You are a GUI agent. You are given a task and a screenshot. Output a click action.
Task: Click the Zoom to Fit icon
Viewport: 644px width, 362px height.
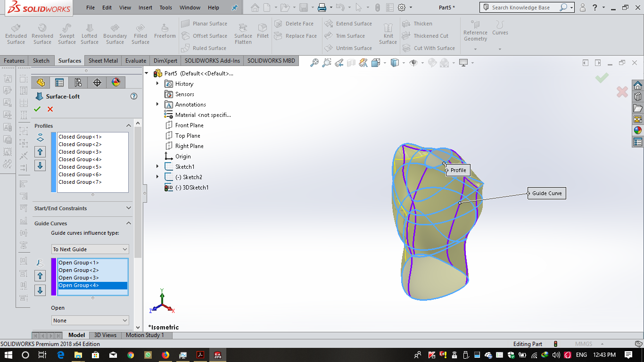point(314,63)
